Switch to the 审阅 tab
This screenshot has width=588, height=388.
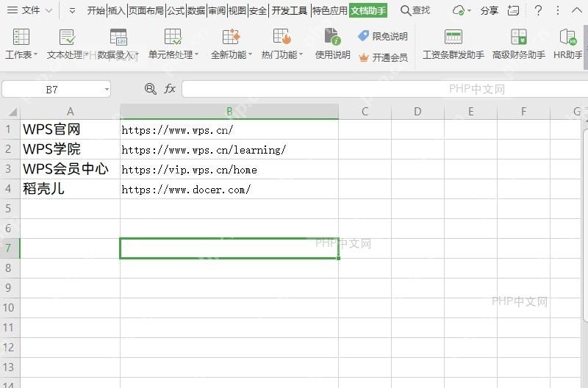pos(217,10)
